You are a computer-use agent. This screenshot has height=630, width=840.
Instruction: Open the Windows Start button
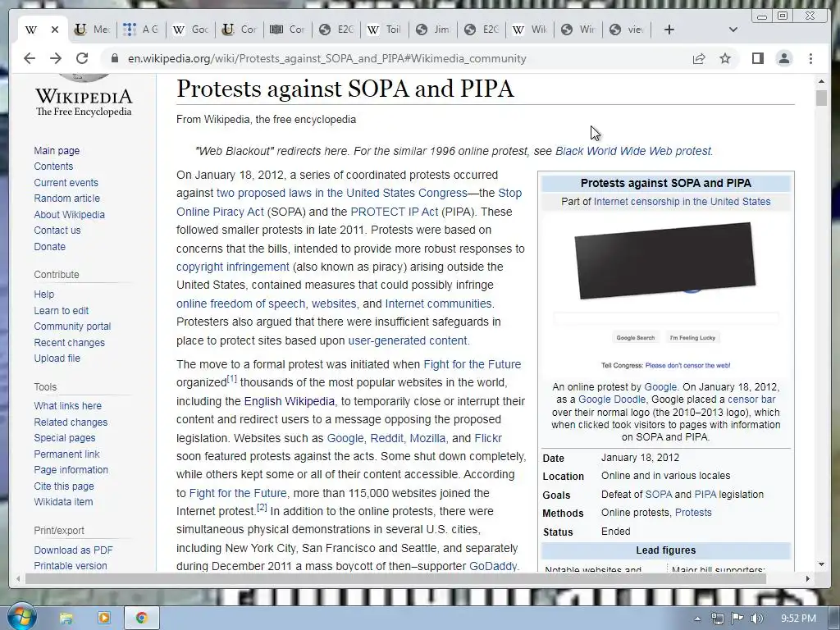pos(22,617)
